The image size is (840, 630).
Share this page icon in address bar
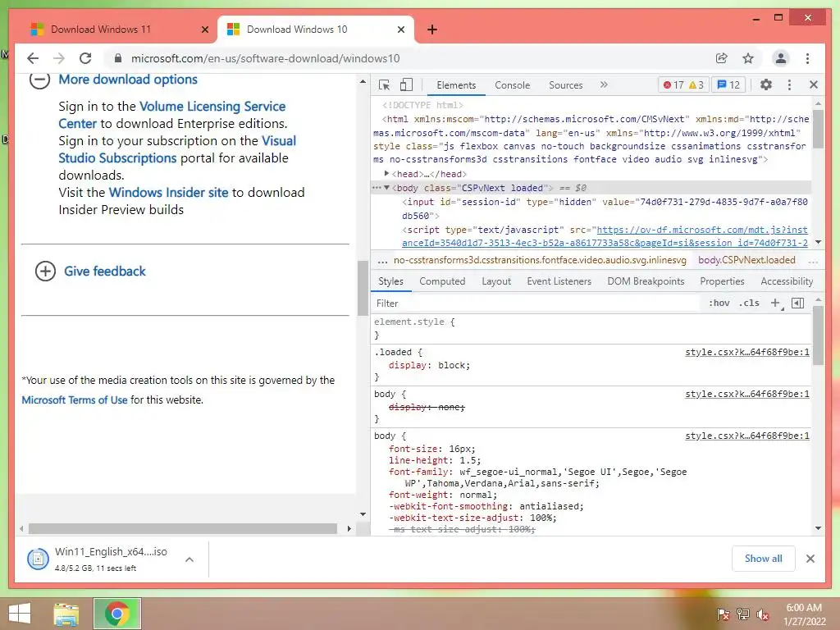(x=722, y=58)
